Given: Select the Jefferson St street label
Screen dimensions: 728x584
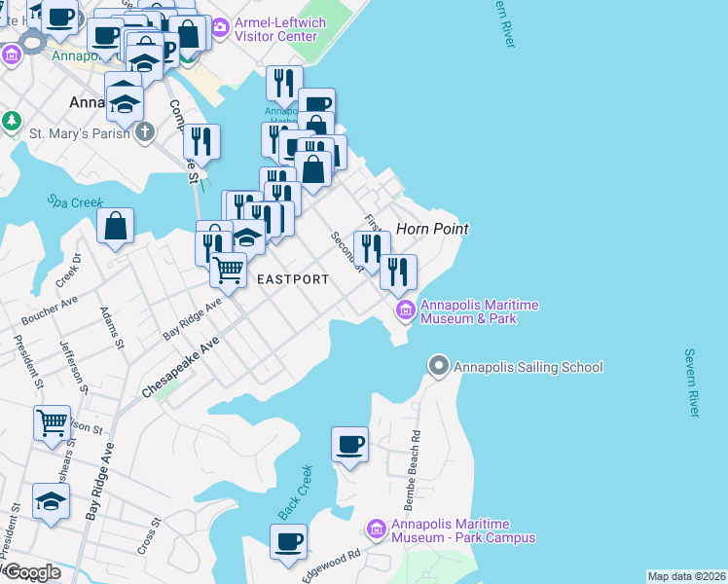Looking at the screenshot, I should tap(74, 368).
